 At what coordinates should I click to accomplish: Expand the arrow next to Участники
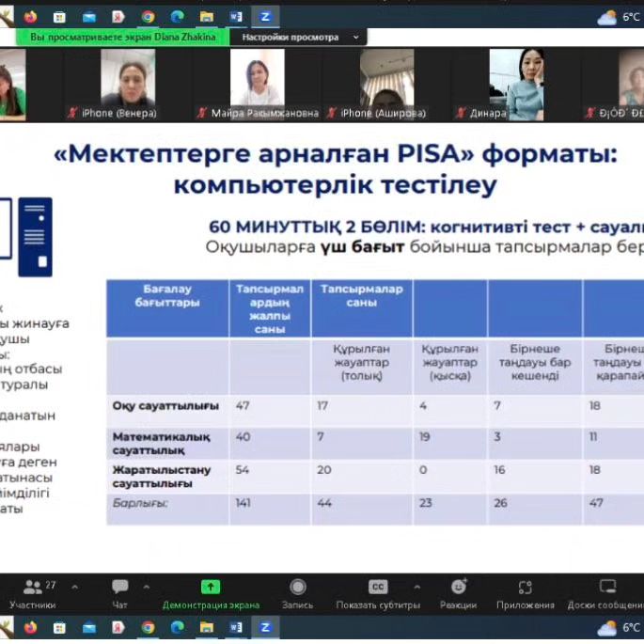[x=74, y=586]
